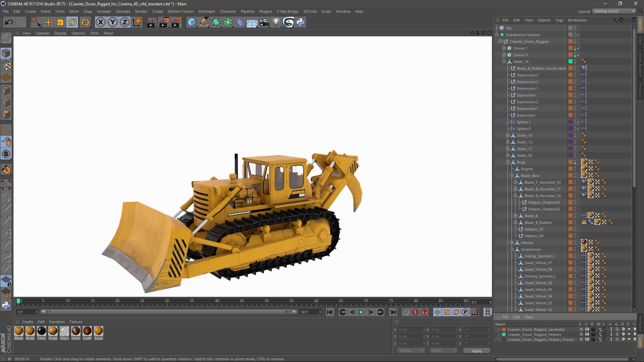Screen dimensions: 644x362
Task: Toggle Autokeying button
Action: tap(415, 312)
